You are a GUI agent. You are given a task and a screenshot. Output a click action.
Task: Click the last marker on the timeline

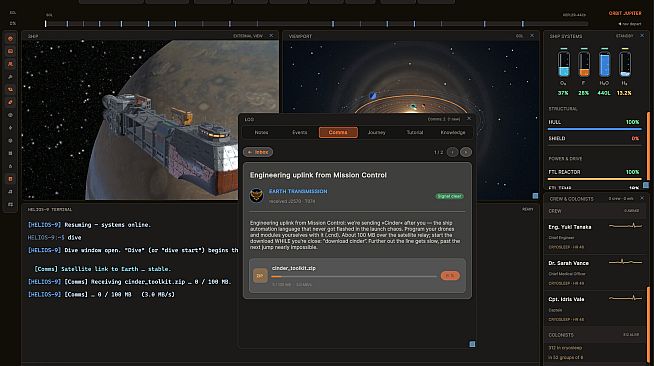[523, 24]
